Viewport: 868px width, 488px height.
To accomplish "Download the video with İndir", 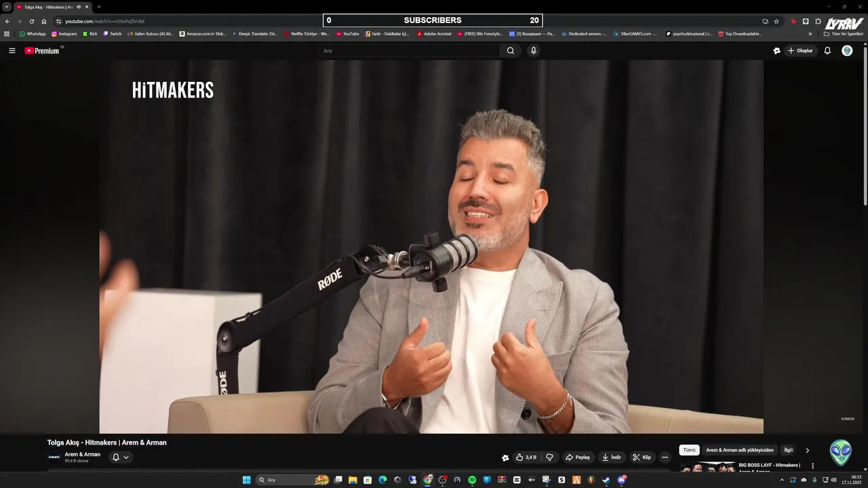I will pos(612,457).
